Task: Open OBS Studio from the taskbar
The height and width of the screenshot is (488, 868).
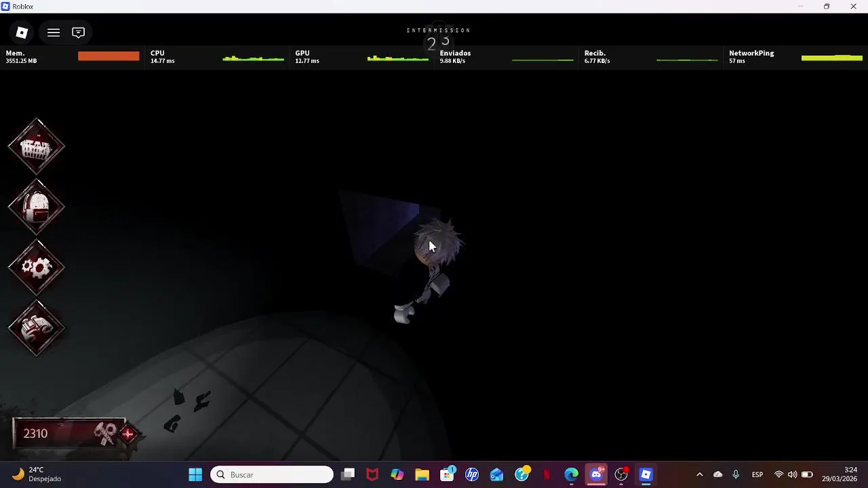Action: [x=621, y=474]
